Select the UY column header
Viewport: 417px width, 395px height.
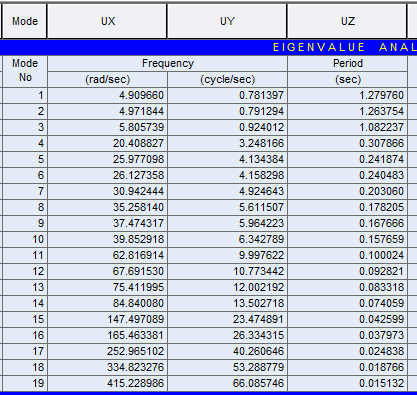click(x=227, y=21)
